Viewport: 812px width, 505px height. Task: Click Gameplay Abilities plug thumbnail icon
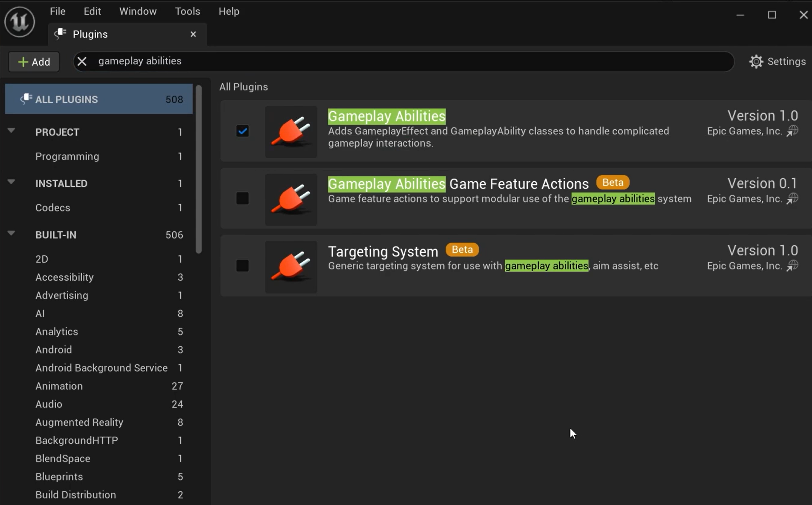coord(291,132)
